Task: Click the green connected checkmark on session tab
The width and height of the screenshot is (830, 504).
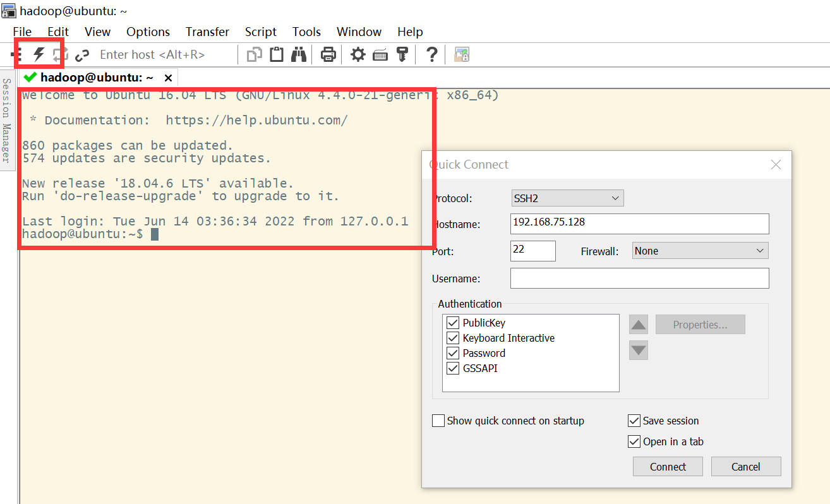Action: pos(30,77)
